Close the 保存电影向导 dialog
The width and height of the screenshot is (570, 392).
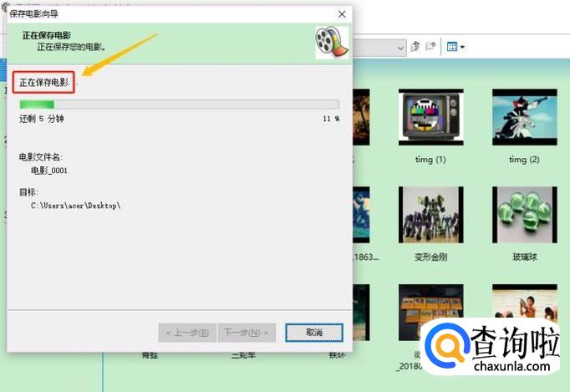coord(342,14)
